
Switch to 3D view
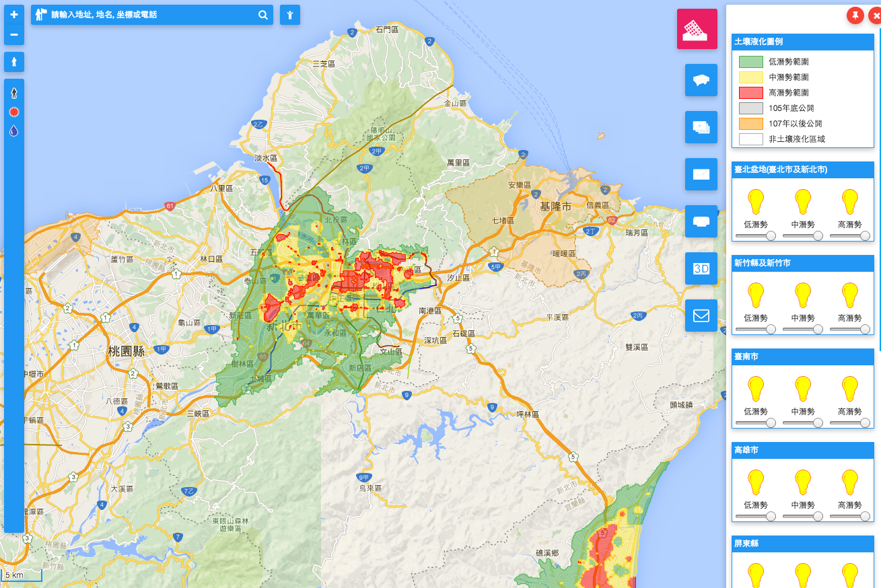701,268
